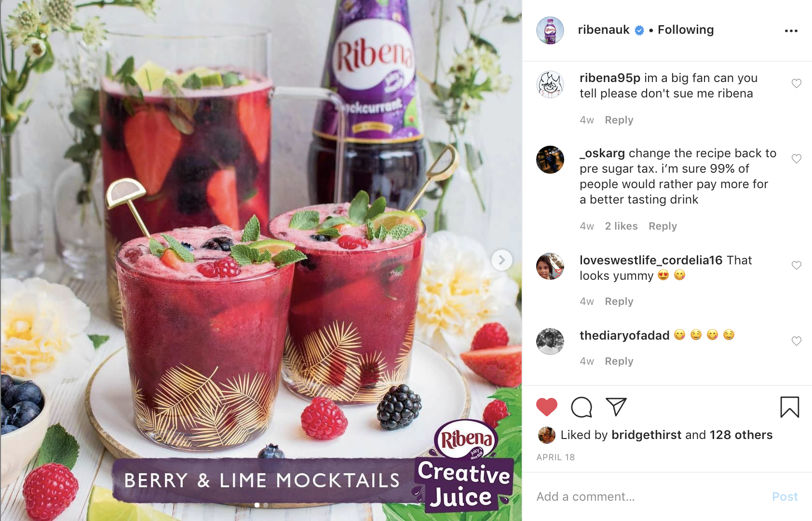
Task: Like the loveswestlife_cordelia16 comment
Action: coord(797,265)
